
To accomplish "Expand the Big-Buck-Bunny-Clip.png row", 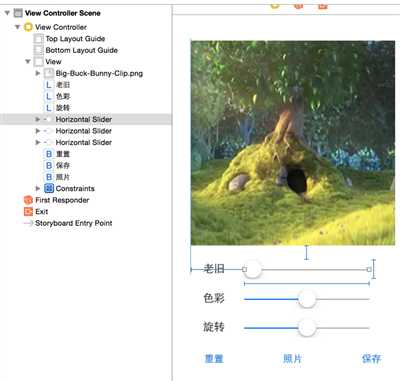I will click(x=38, y=73).
